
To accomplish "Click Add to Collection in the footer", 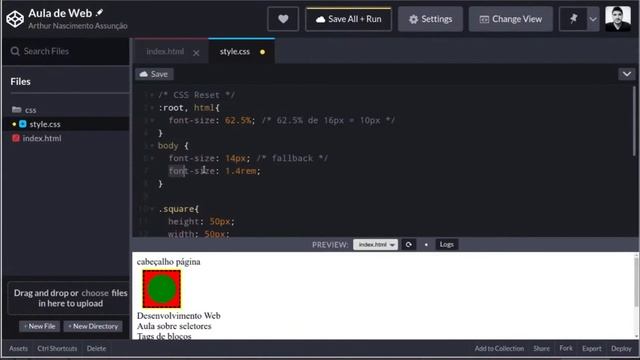I will 499,348.
